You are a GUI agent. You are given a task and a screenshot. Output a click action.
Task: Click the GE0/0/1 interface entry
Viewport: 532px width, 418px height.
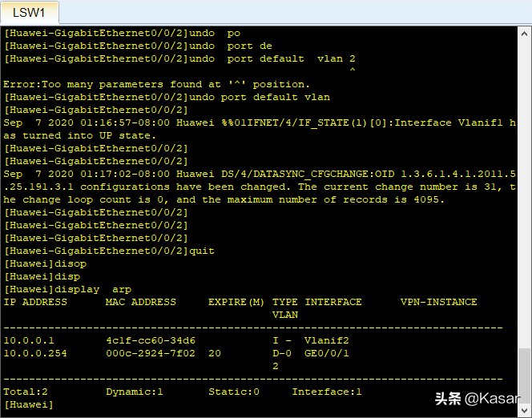(326, 353)
